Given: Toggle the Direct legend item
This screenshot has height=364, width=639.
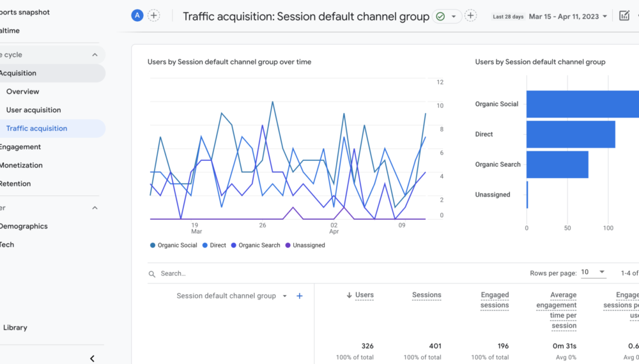Looking at the screenshot, I should point(214,245).
